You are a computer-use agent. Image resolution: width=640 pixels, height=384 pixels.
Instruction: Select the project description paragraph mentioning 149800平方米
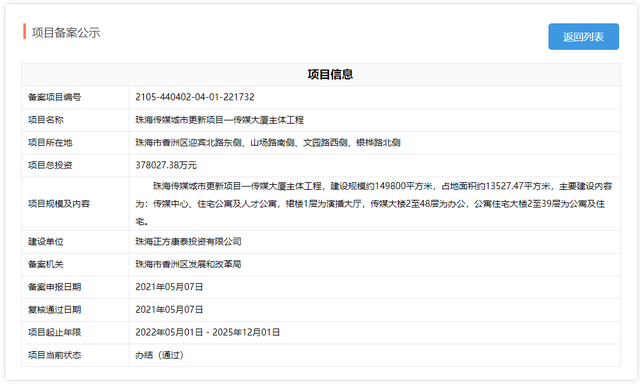(374, 204)
